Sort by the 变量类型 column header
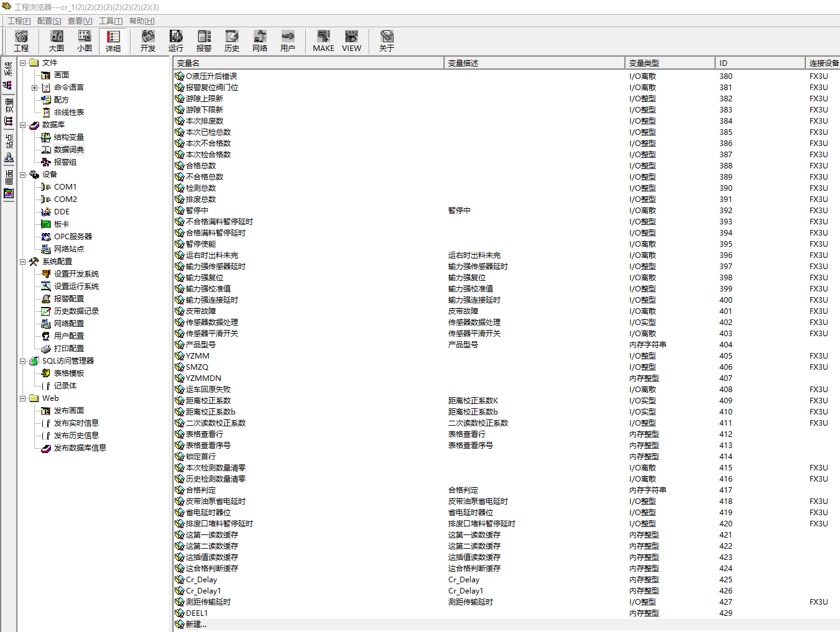Image resolution: width=840 pixels, height=632 pixels. (644, 63)
